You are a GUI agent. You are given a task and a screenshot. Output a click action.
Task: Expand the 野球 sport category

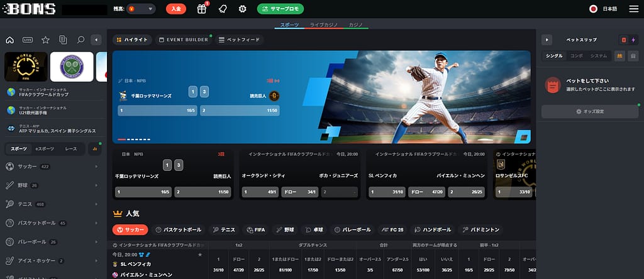pyautogui.click(x=53, y=185)
